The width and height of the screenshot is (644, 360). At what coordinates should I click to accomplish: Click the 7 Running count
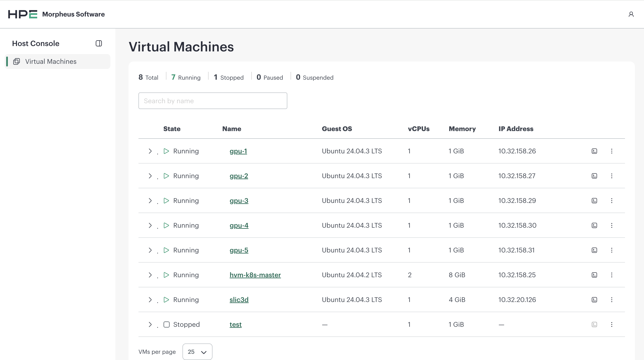click(186, 77)
